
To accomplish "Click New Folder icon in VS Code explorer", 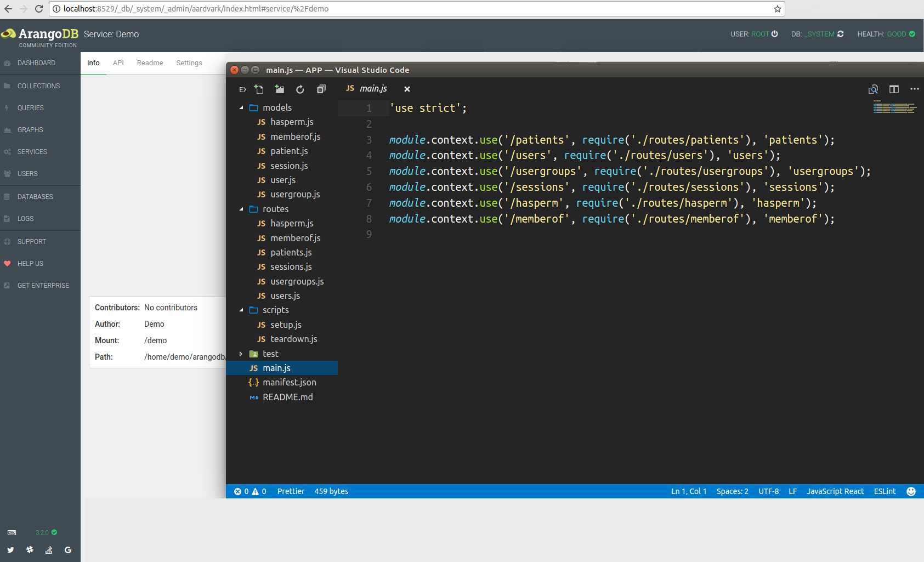I will point(280,89).
